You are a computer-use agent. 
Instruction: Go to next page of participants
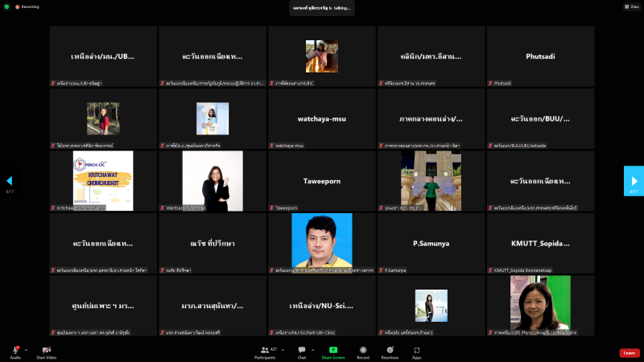pos(634,181)
